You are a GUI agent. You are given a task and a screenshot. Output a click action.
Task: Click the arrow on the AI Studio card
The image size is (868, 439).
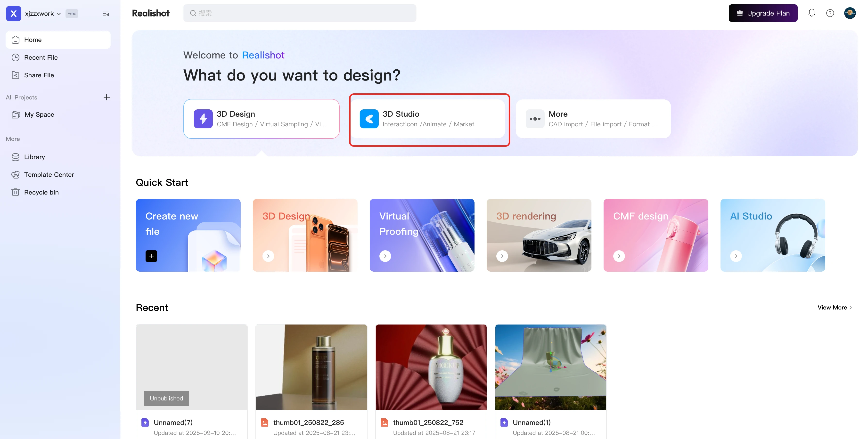736,256
